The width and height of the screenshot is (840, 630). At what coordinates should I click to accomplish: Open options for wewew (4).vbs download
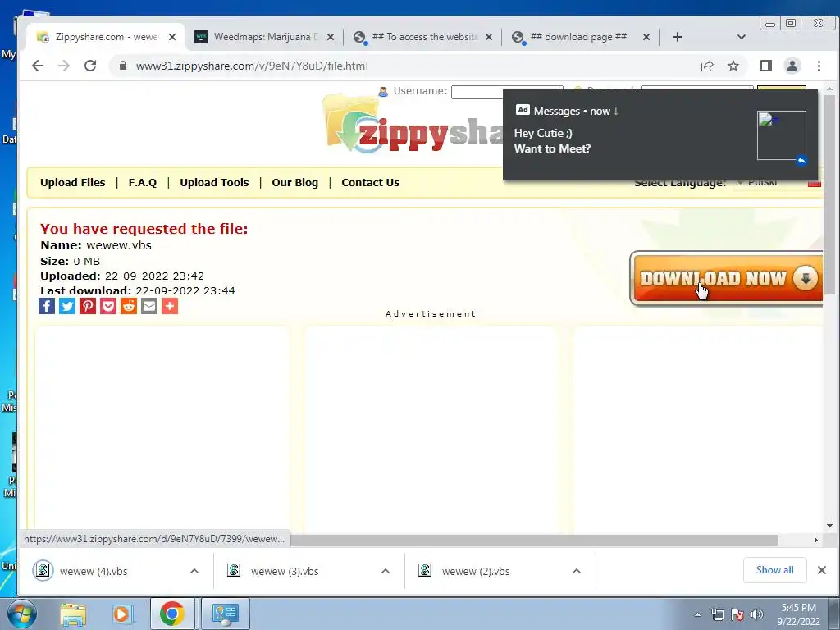(194, 571)
